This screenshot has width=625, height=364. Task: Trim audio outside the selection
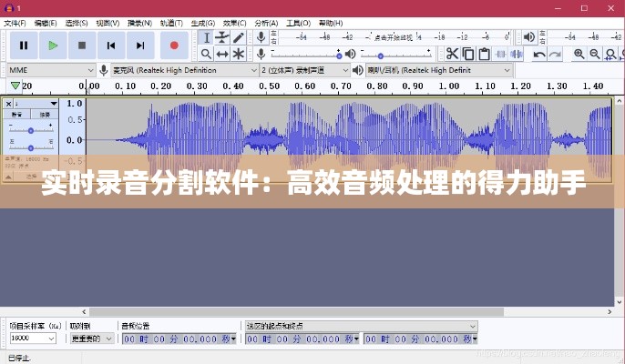click(x=501, y=54)
